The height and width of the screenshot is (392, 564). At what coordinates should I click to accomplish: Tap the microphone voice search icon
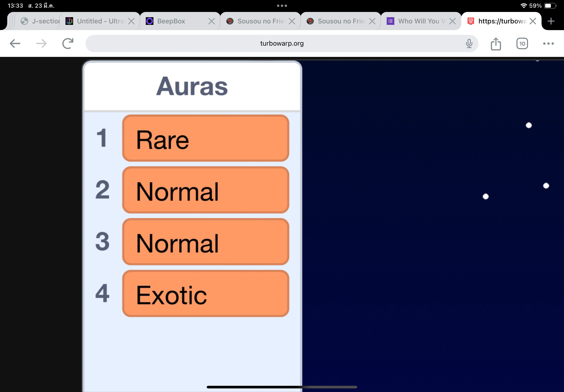469,44
